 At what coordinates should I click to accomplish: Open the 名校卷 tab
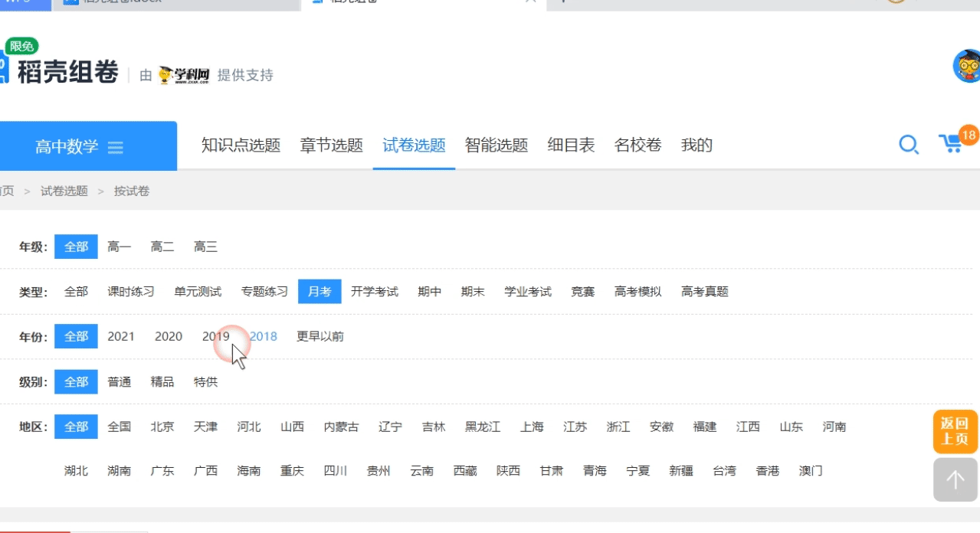tap(637, 146)
